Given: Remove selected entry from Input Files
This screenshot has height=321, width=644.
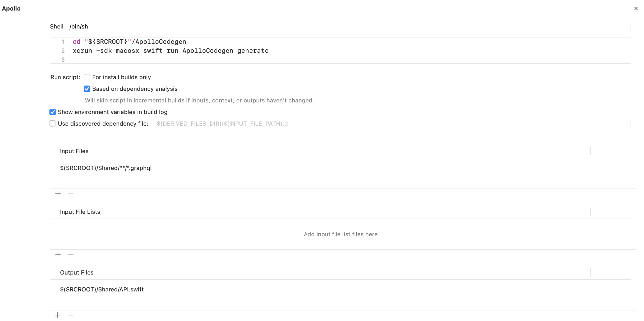Looking at the screenshot, I should coord(71,194).
